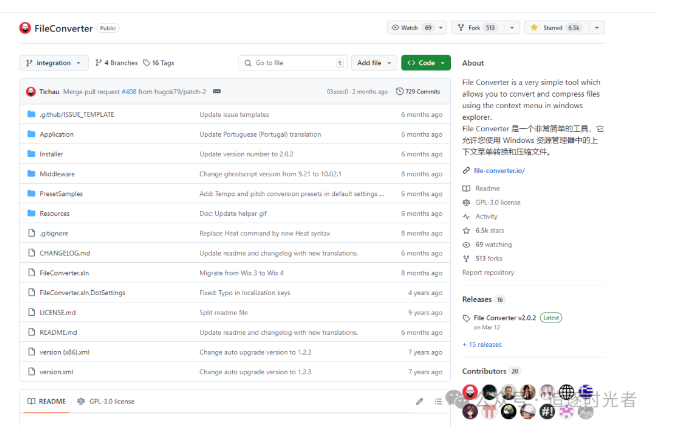Open the CHANGELOG.md file

pos(65,253)
